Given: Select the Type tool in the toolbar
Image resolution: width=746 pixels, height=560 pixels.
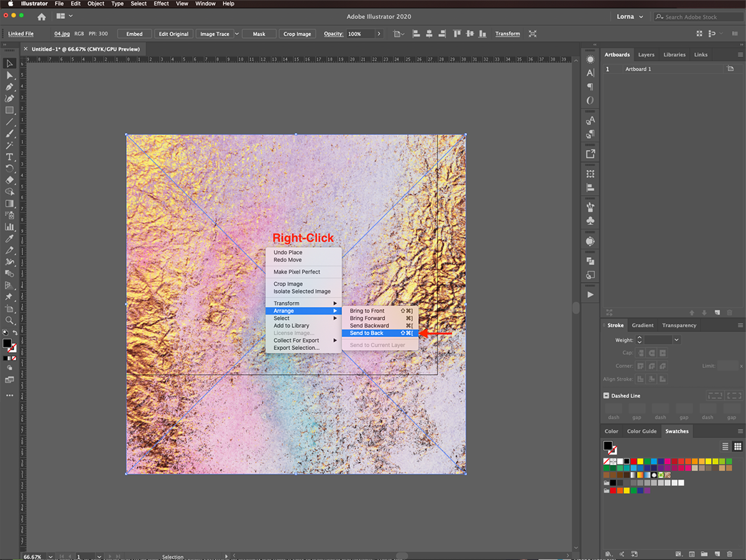Looking at the screenshot, I should pyautogui.click(x=9, y=157).
